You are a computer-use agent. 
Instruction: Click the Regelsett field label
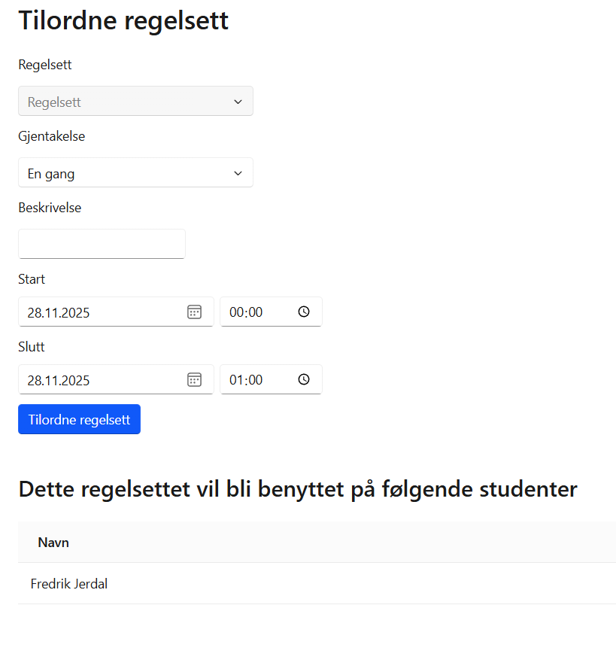[45, 65]
